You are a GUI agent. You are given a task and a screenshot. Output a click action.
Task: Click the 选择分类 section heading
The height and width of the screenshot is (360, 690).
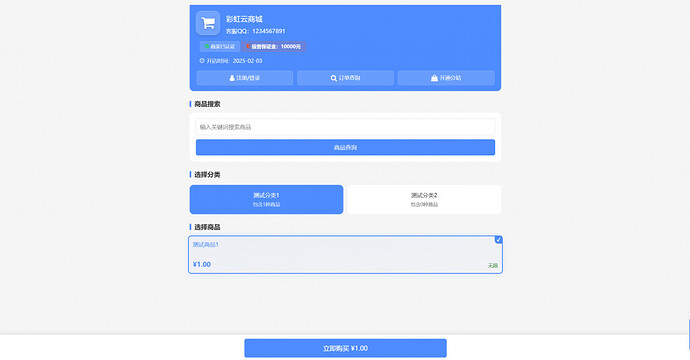pos(207,175)
